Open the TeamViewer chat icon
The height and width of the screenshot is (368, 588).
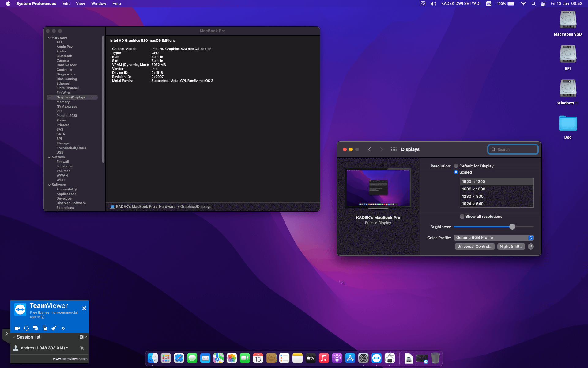point(36,328)
